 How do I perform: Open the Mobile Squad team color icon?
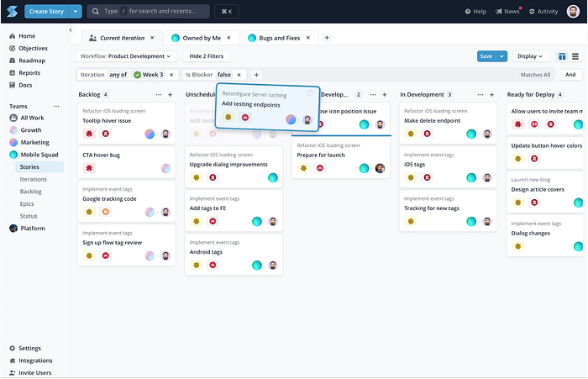13,155
